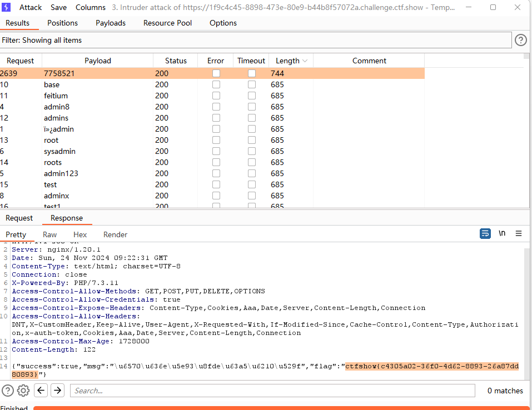Toggle Error checkbox for payload 7758521

click(x=216, y=73)
